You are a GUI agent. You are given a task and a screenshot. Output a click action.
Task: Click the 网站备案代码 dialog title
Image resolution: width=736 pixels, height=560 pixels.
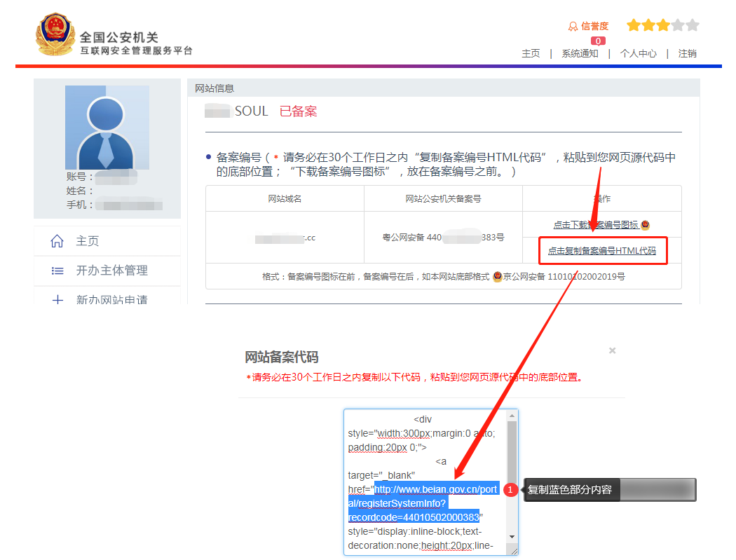(282, 357)
